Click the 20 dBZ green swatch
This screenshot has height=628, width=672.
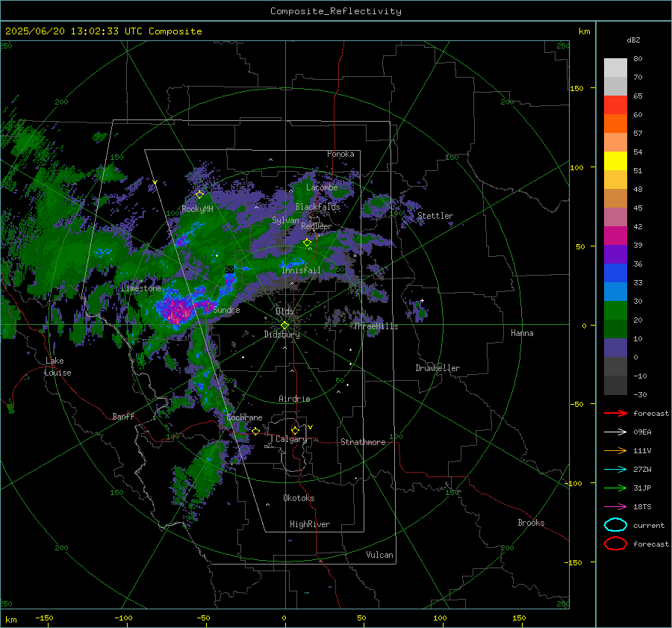[615, 311]
